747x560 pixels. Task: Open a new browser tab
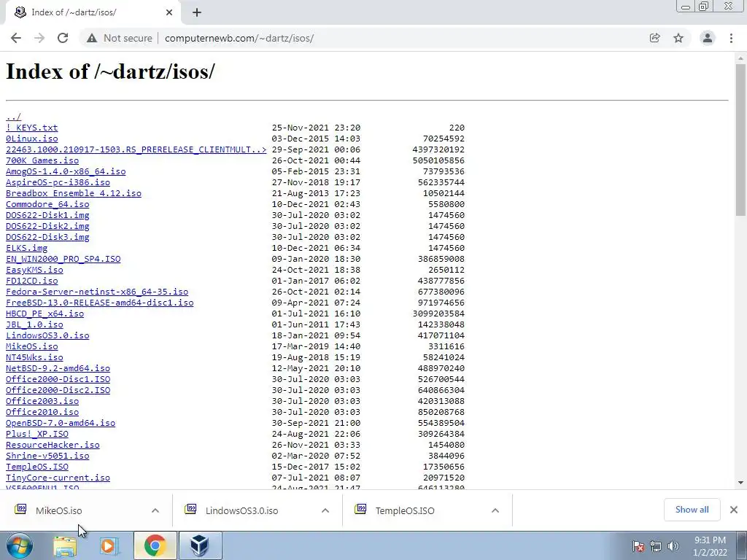coord(197,12)
